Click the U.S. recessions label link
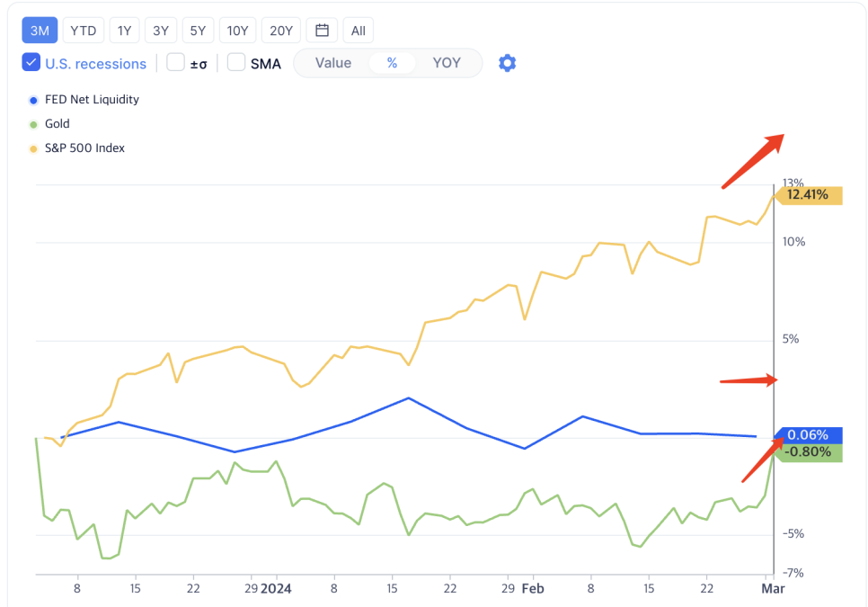The image size is (868, 607). click(x=96, y=64)
